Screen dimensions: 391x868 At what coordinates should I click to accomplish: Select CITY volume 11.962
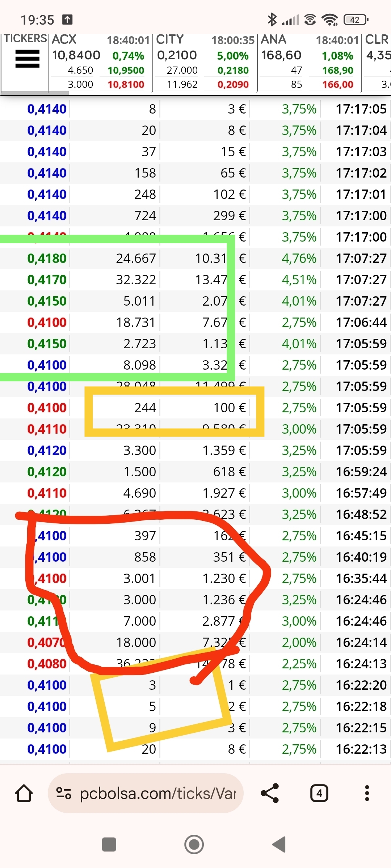[182, 84]
